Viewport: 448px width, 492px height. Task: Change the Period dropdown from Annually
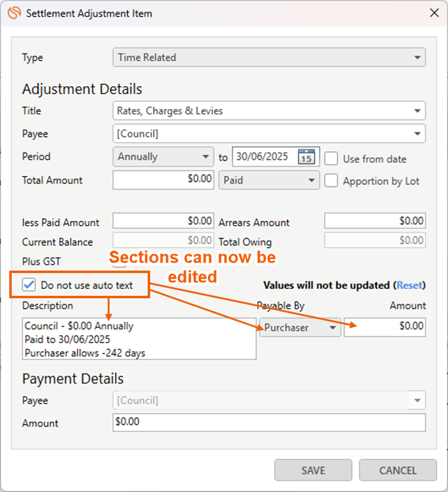pyautogui.click(x=163, y=157)
